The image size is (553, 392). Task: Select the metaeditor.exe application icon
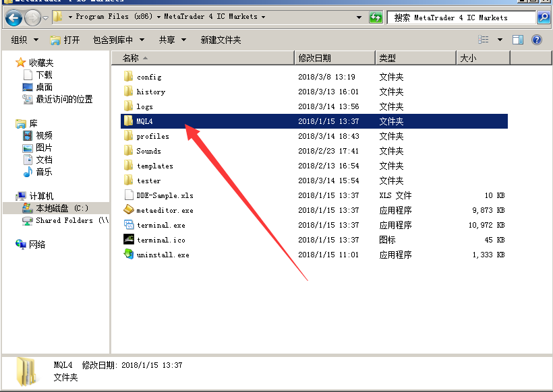click(128, 209)
